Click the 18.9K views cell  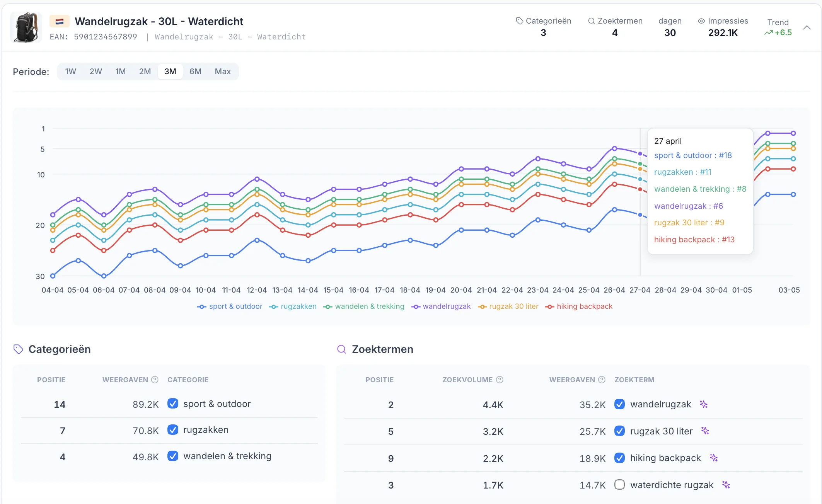[592, 458]
